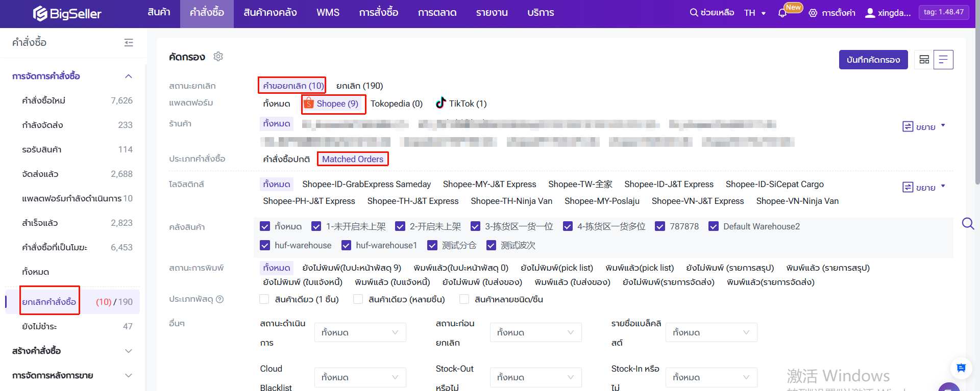This screenshot has height=391, width=980.
Task: Select the Matched Orders filter
Action: coord(352,159)
